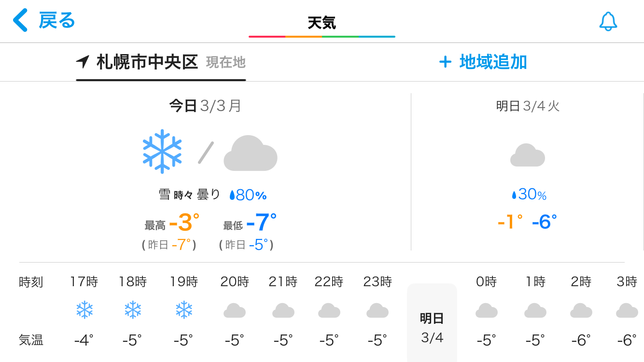Tap the 今日 3/3 月 date heading
644x362 pixels.
point(205,106)
